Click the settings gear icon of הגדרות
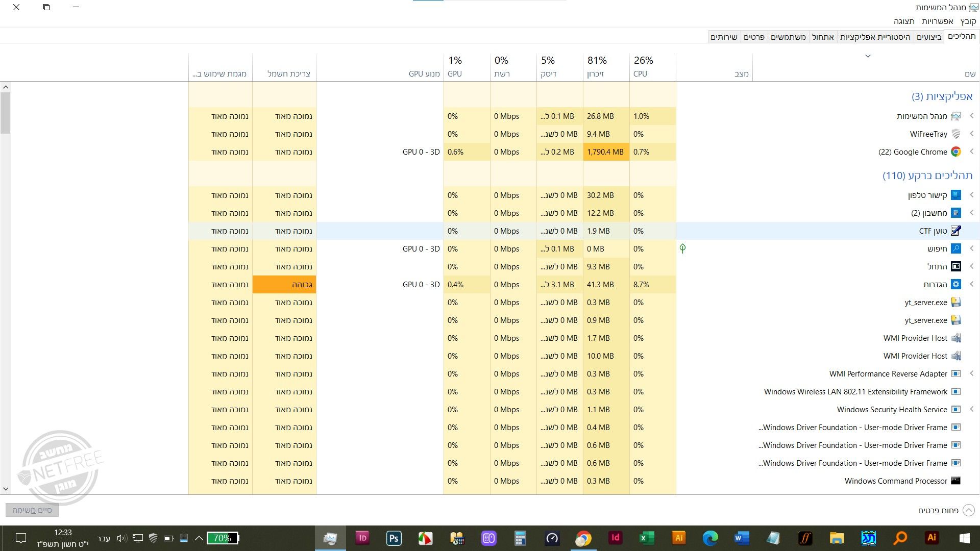The height and width of the screenshot is (551, 980). [956, 284]
